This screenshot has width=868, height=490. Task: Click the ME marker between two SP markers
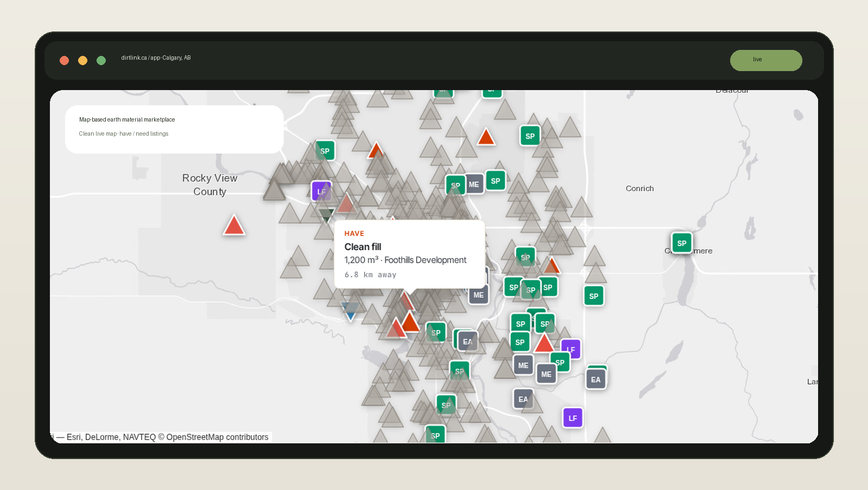474,184
